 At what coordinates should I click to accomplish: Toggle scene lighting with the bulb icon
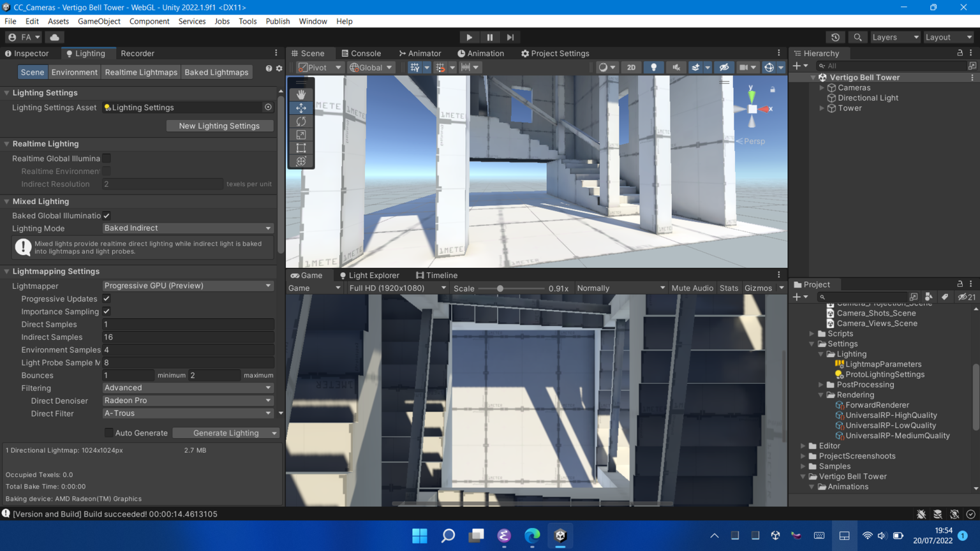click(x=653, y=67)
